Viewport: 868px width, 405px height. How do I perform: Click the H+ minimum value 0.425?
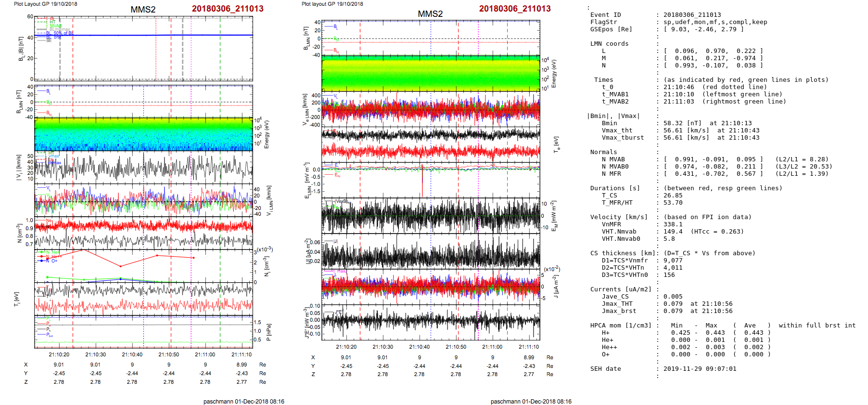[680, 333]
